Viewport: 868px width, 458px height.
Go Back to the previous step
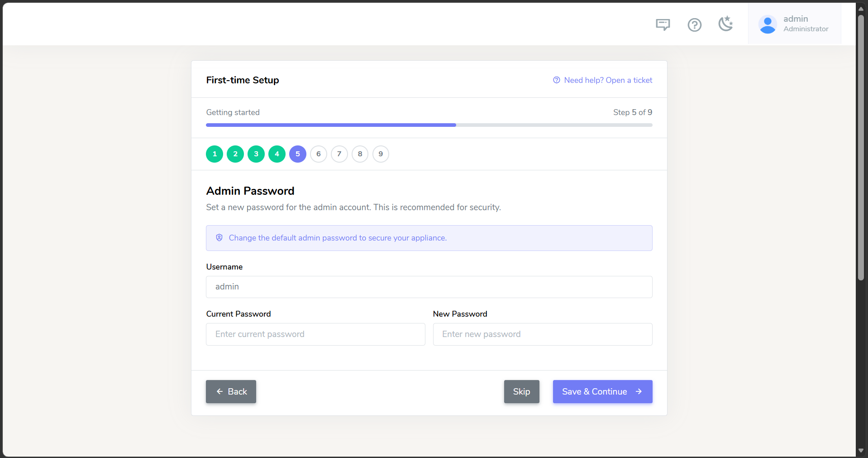coord(231,391)
